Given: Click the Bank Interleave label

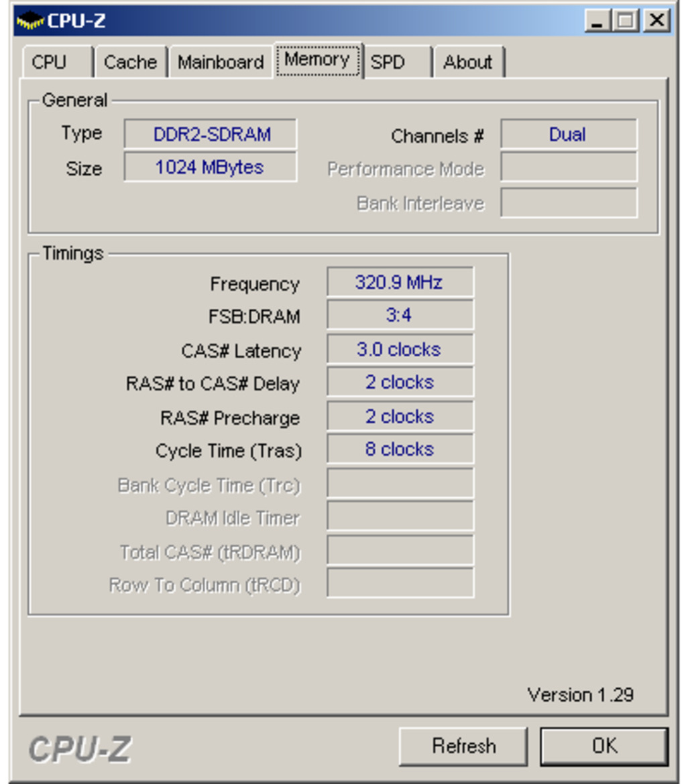Looking at the screenshot, I should 420,204.
